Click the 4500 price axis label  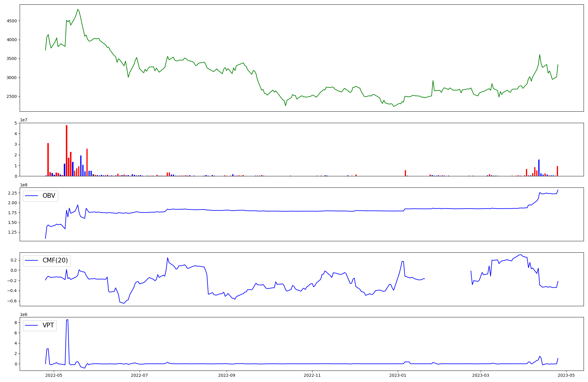click(12, 21)
